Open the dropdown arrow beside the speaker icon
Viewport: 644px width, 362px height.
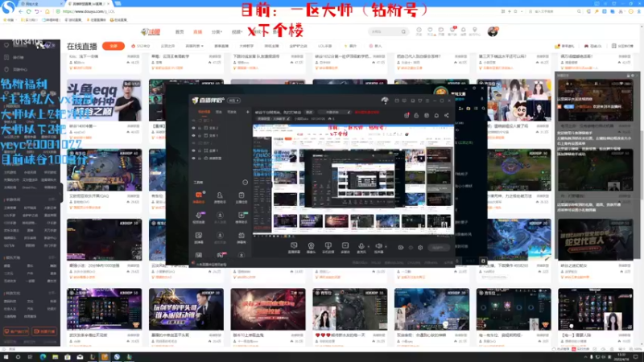386,246
